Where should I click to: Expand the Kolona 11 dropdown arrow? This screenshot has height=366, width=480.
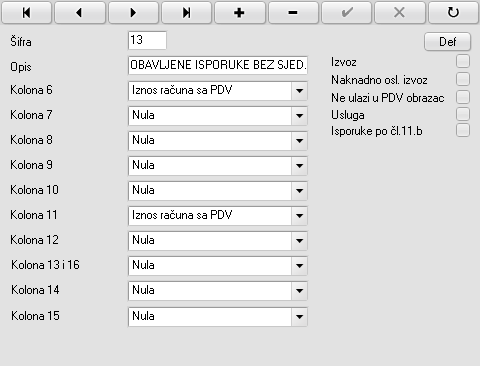point(299,216)
